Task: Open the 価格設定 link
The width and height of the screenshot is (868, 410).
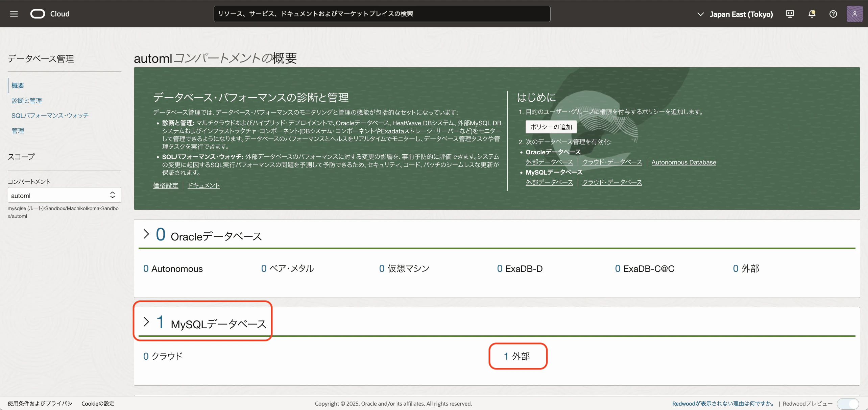Action: 166,185
